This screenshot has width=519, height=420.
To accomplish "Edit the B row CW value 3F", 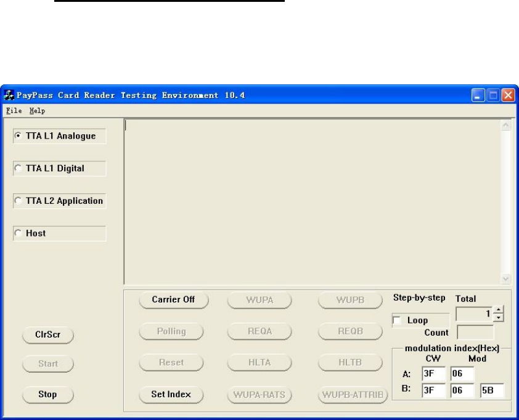I will pos(433,390).
